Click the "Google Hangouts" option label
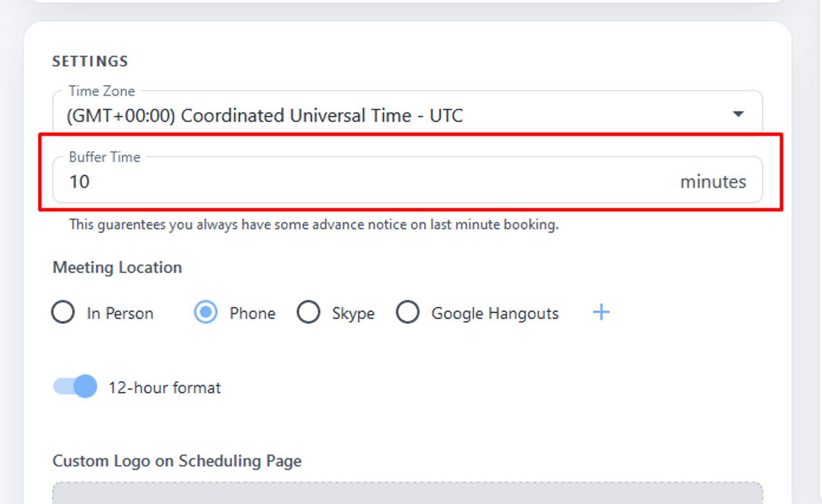822x504 pixels. (x=494, y=313)
